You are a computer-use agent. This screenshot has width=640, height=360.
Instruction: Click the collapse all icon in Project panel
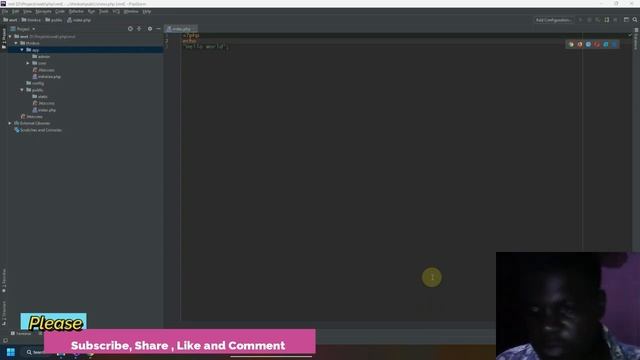pos(139,29)
